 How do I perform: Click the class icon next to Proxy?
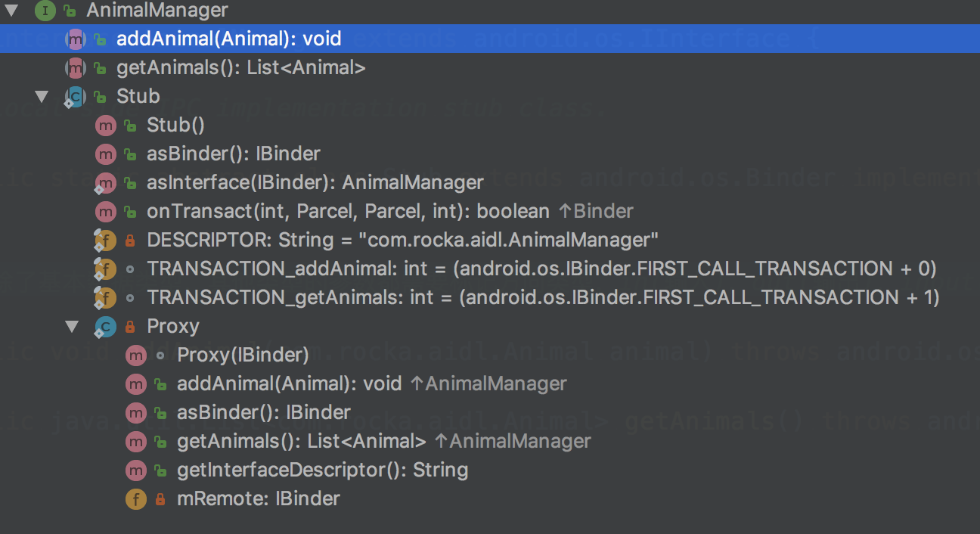(105, 327)
